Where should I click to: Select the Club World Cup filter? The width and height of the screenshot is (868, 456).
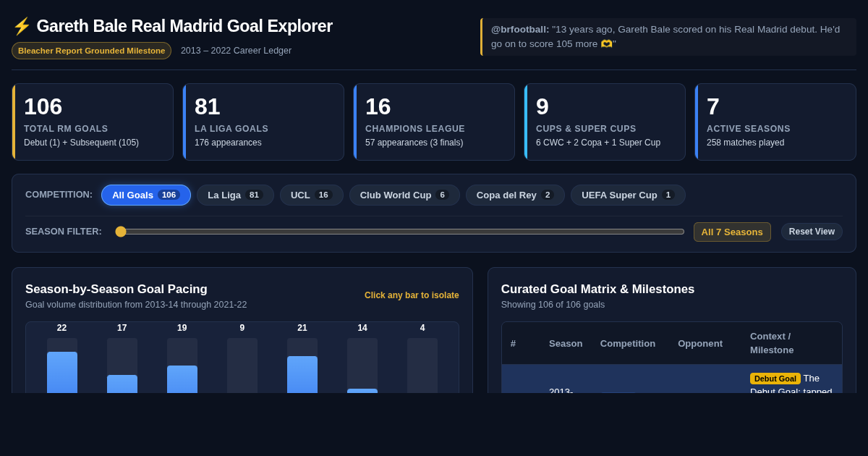[x=404, y=195]
